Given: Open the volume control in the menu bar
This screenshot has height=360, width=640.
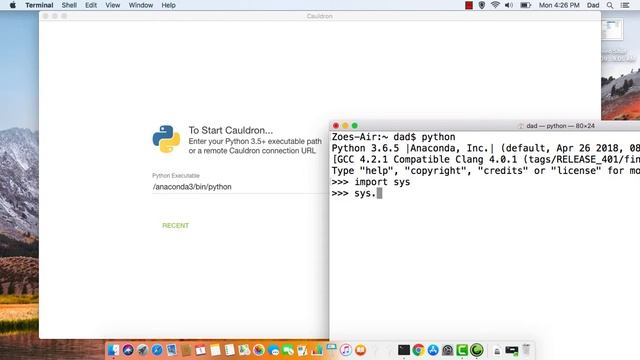Looking at the screenshot, I should click(509, 5).
